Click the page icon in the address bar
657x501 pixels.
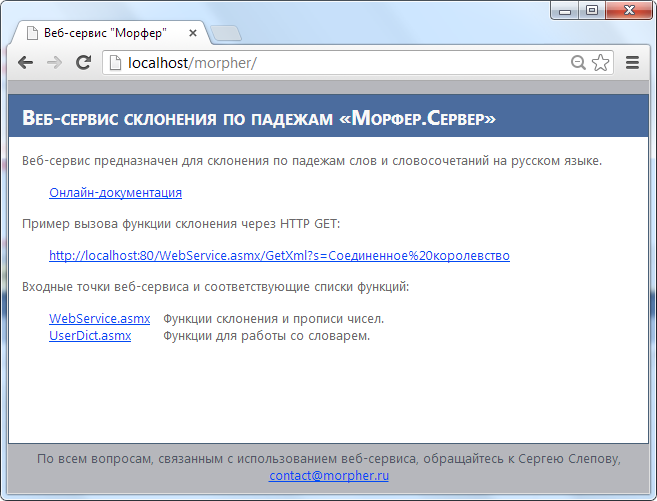click(x=115, y=63)
